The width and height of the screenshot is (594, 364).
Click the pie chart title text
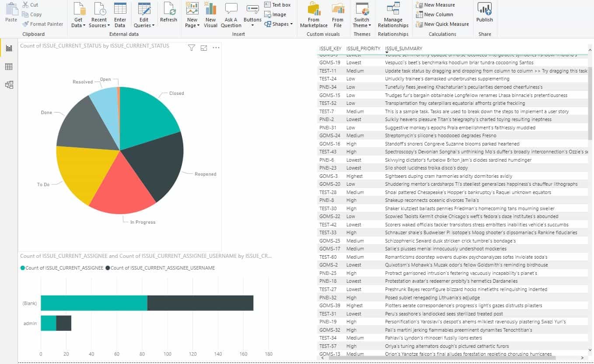(95, 45)
